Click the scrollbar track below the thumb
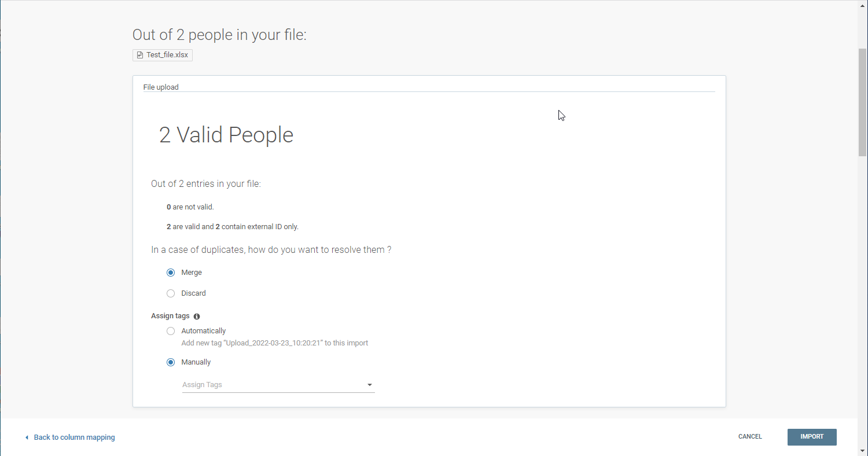868x456 pixels. coord(862,289)
